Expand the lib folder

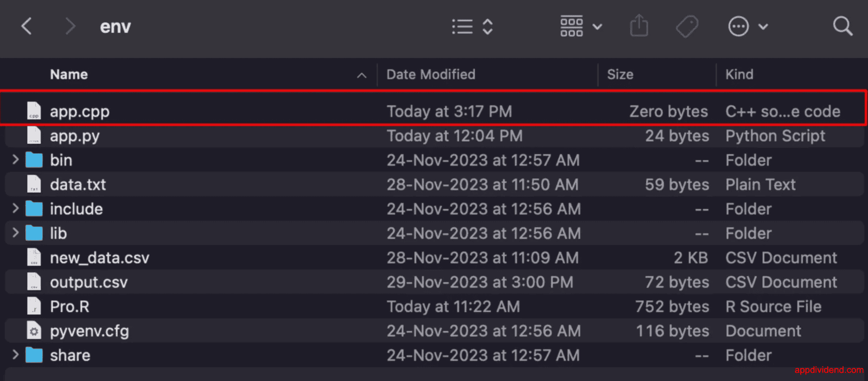point(15,233)
